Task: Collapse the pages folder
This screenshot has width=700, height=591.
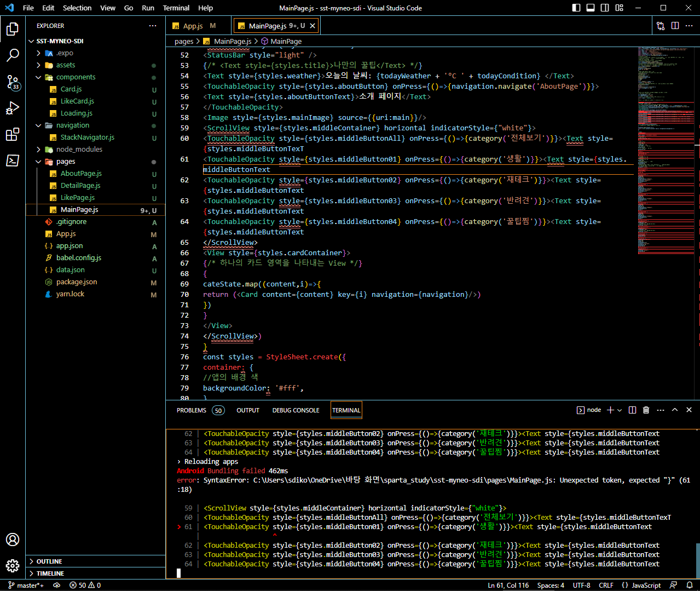Action: tap(65, 162)
